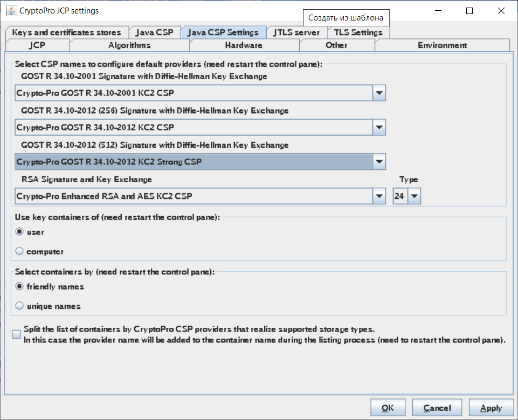Enable the split list of containers checkbox

(16, 334)
